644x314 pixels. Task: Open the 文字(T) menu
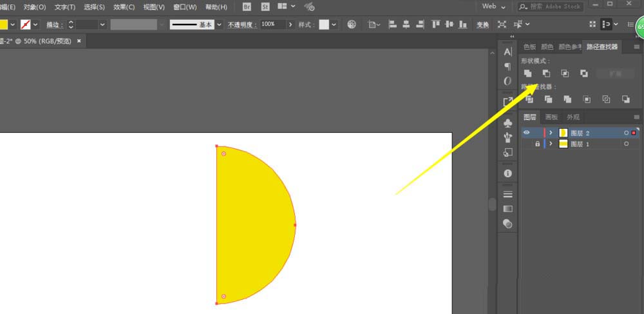pyautogui.click(x=65, y=7)
